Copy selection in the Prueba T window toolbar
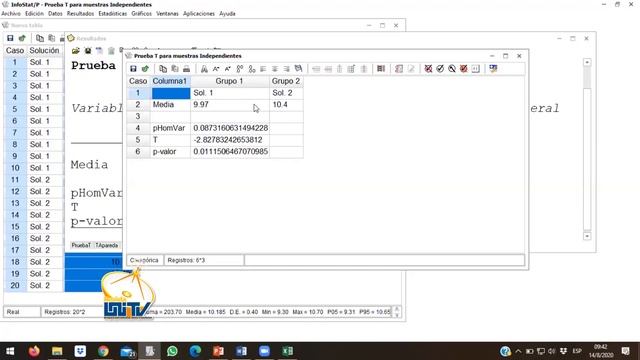The width and height of the screenshot is (640, 360). (163, 69)
